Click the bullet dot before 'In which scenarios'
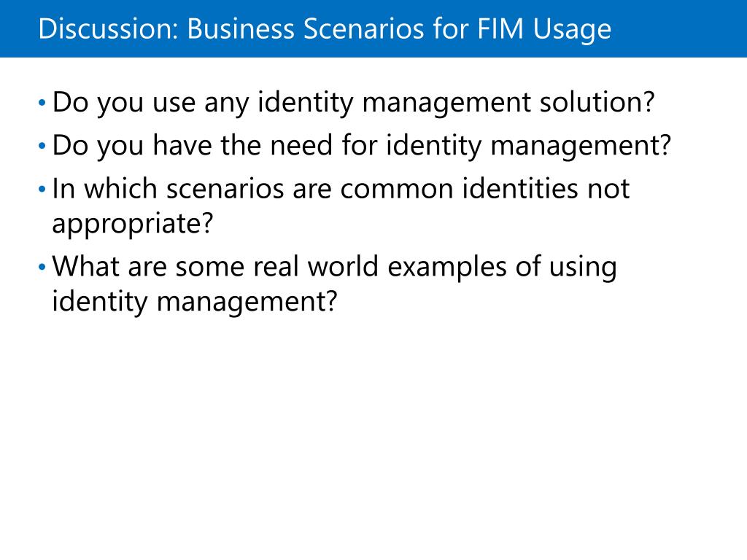 [42, 190]
